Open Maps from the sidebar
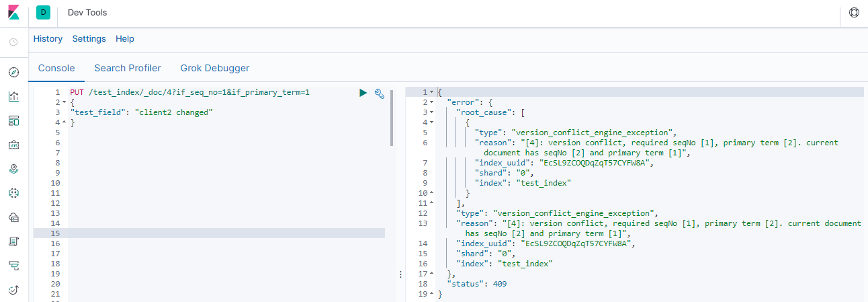Screen dimensions: 868x302 coord(13,169)
